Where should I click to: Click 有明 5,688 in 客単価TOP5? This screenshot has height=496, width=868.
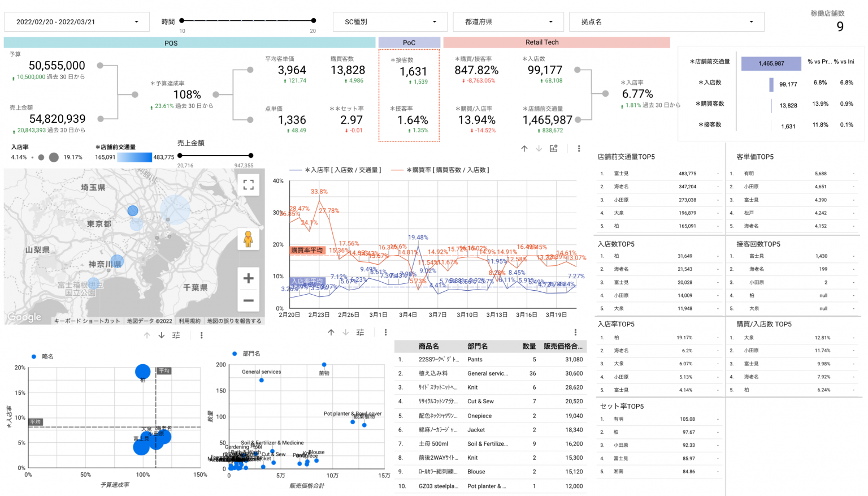tap(793, 174)
